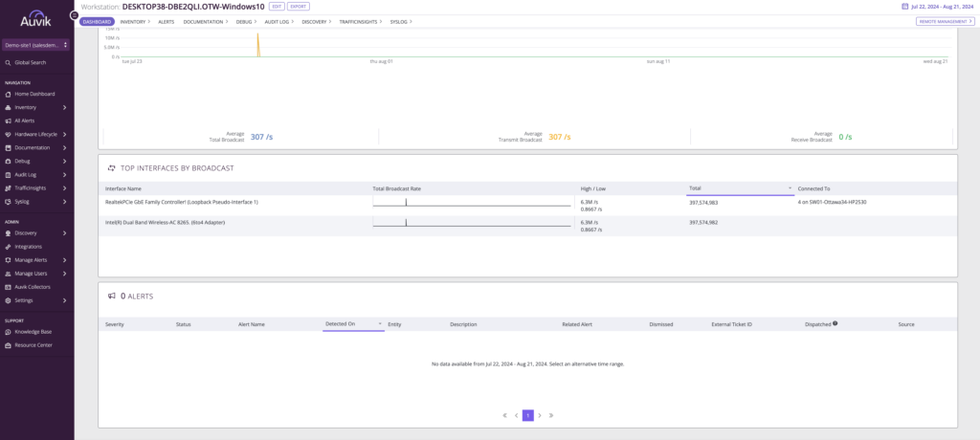Open the Demo-site1 site selector dropdown
The width and height of the screenshot is (980, 440).
(x=36, y=46)
